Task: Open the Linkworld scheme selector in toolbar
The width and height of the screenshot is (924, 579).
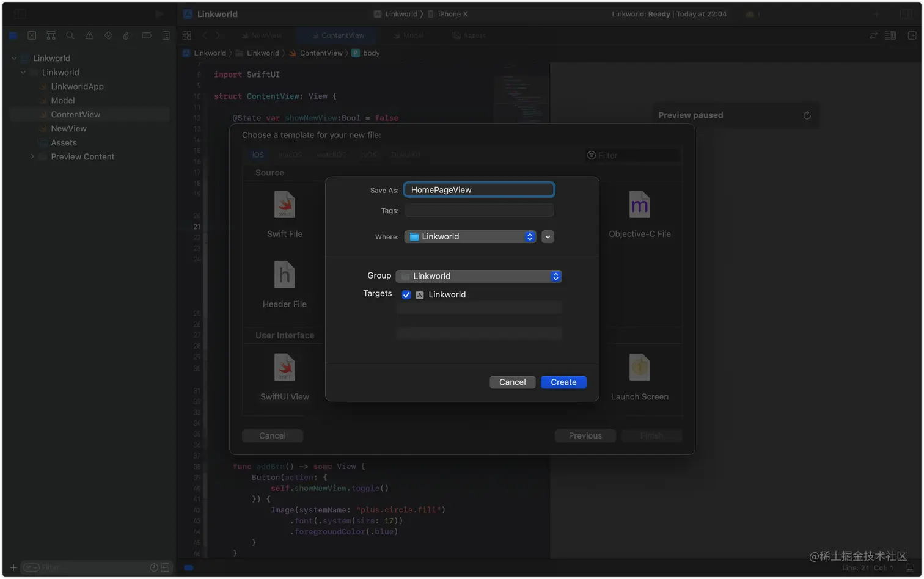Action: click(395, 13)
